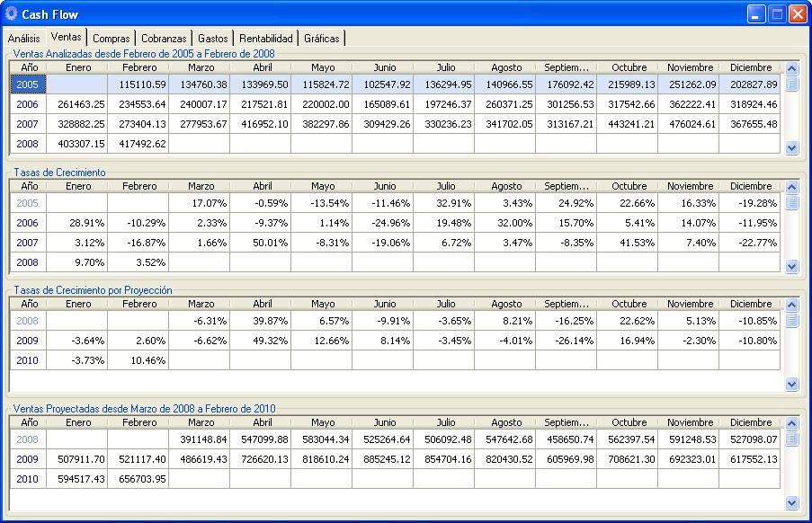812x523 pixels.
Task: Select the Cobranzas tab
Action: (x=164, y=39)
